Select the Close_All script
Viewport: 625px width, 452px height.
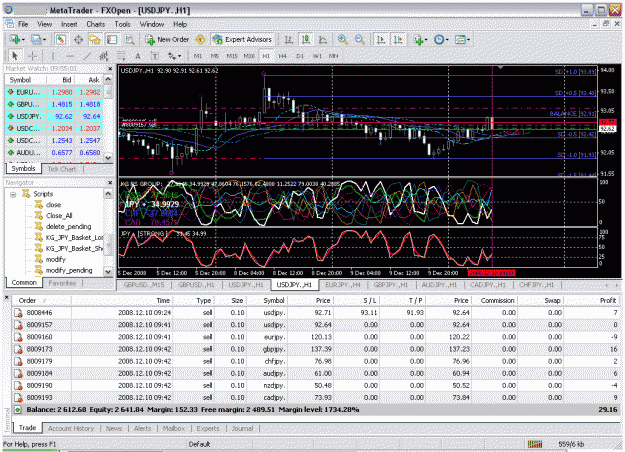[59, 216]
